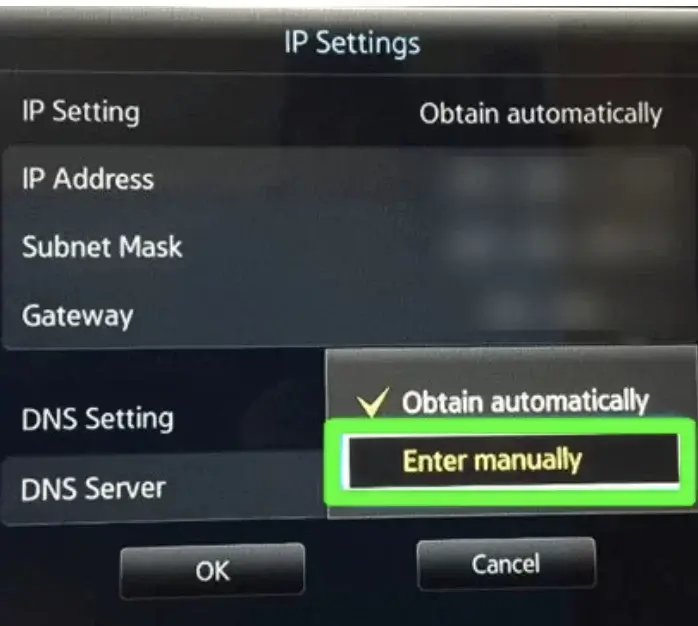This screenshot has width=698, height=626.
Task: Open the DNS Setting row label
Action: (x=97, y=419)
